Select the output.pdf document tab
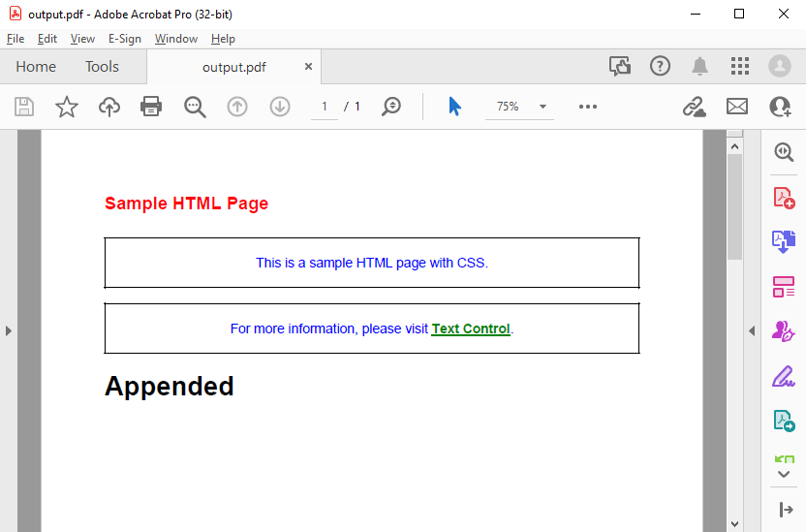Image resolution: width=806 pixels, height=532 pixels. click(234, 67)
